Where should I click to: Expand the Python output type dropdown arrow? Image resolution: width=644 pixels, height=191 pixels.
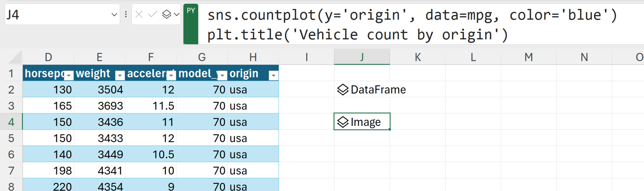pyautogui.click(x=176, y=14)
